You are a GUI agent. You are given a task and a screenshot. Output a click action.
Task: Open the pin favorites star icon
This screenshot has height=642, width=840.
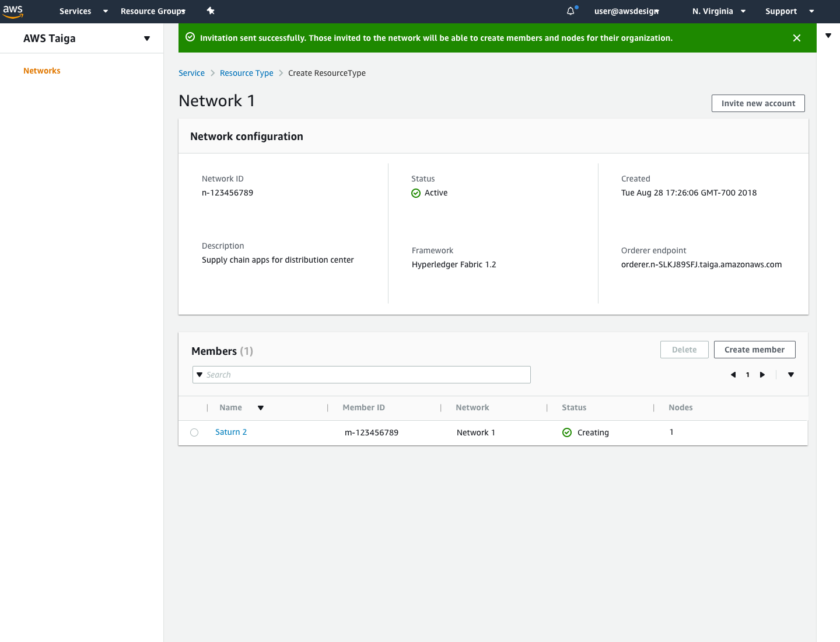[x=211, y=11]
